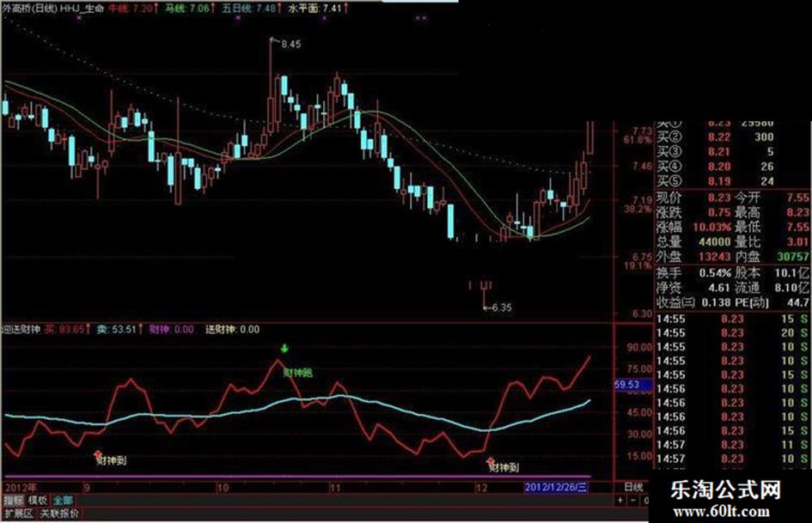Click the 迎送财神 indicator name
The image size is (812, 523).
tap(21, 329)
